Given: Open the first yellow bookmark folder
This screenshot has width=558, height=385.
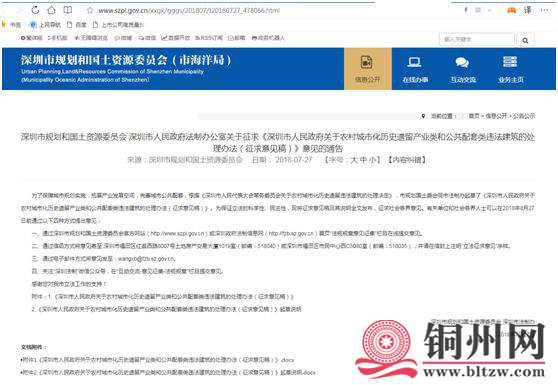Looking at the screenshot, I should (x=11, y=25).
